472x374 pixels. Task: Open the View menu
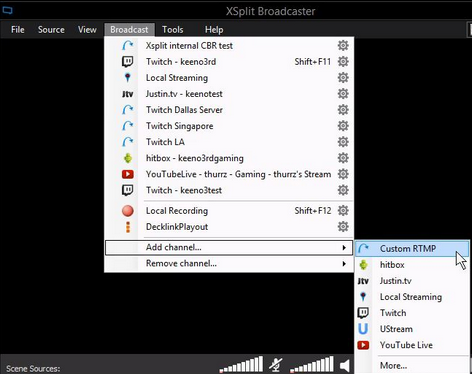pyautogui.click(x=87, y=30)
